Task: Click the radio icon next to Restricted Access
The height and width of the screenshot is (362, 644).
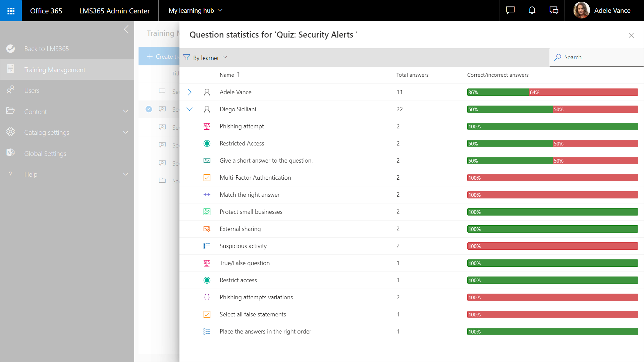Action: [x=207, y=143]
